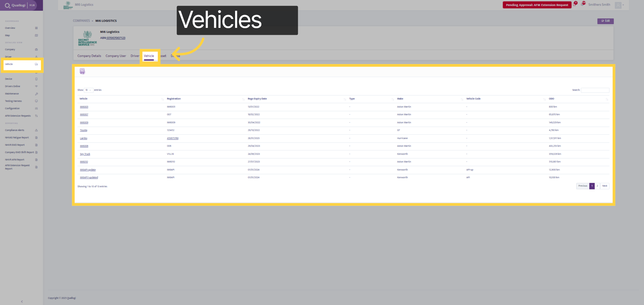This screenshot has height=305, width=644.
Task: Open vehicle Toyota link
Action: [83, 130]
